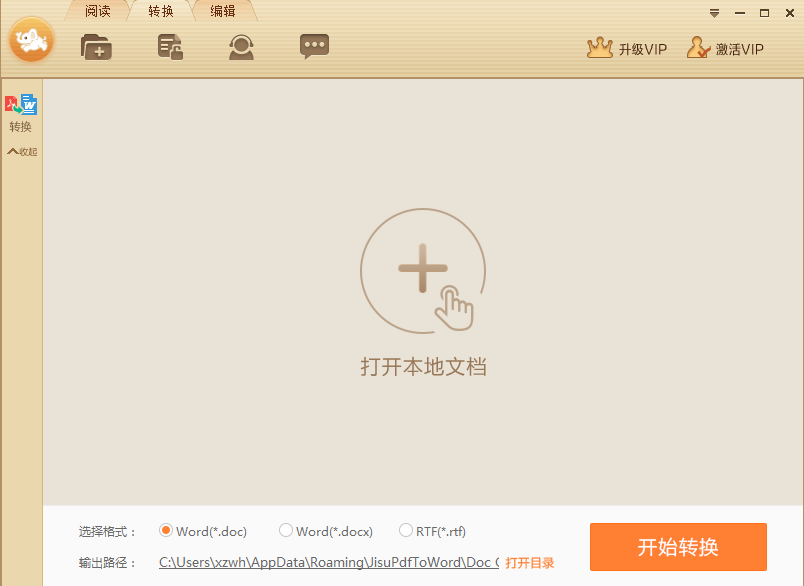This screenshot has height=586, width=804.
Task: Select the Word(*.doc) output format
Action: click(x=166, y=531)
